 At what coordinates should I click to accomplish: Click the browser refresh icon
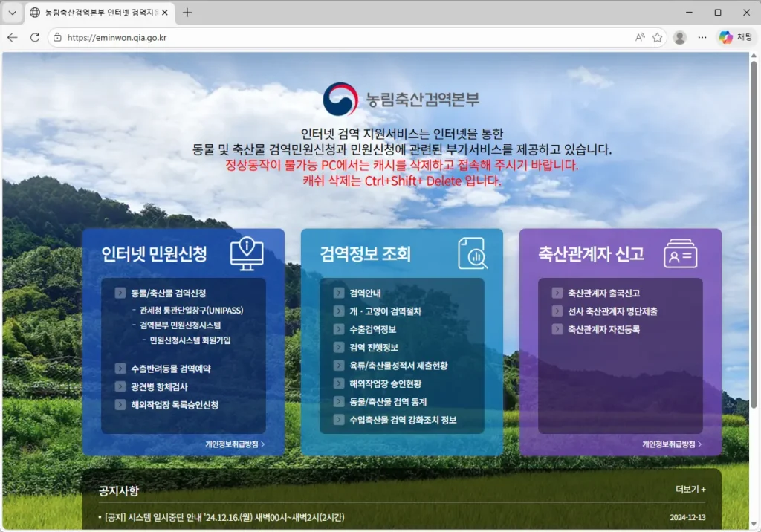coord(35,37)
